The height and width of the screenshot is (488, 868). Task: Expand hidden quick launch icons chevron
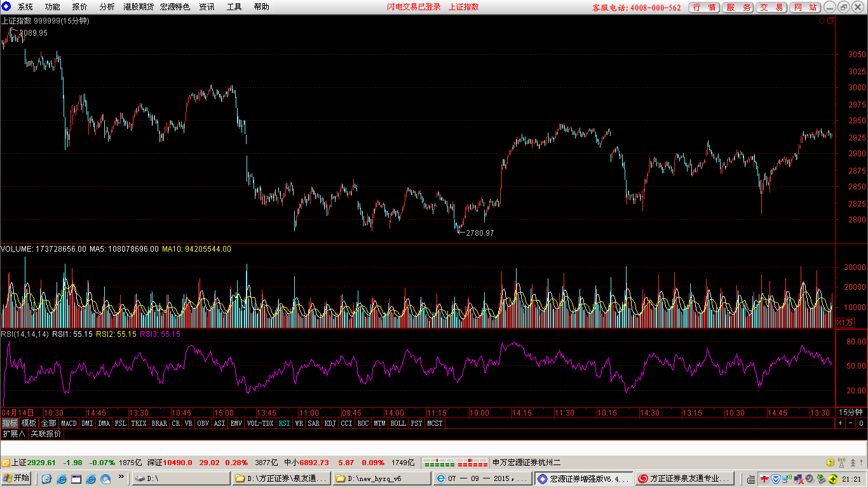pyautogui.click(x=121, y=476)
